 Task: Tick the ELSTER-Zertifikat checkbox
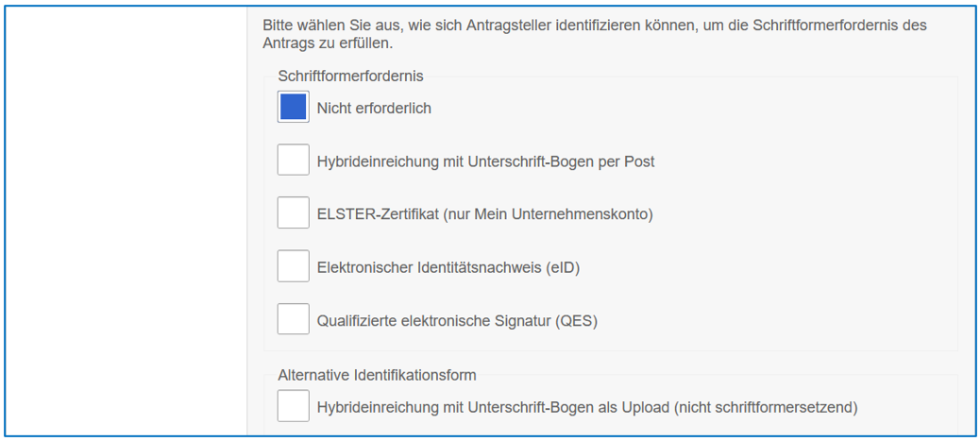294,212
